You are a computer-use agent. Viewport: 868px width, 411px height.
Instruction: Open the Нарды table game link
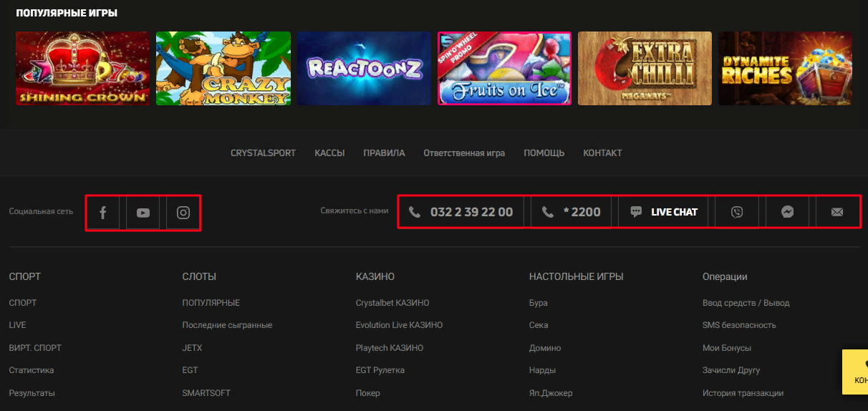coord(542,370)
